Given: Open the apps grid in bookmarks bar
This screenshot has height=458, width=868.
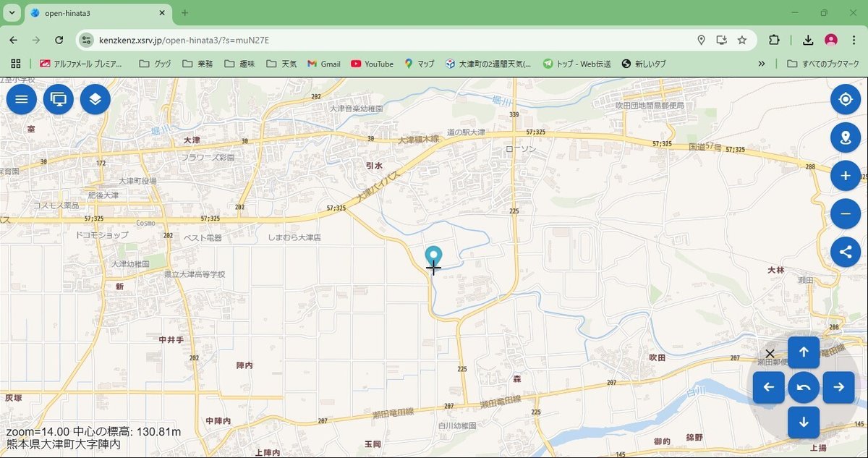Looking at the screenshot, I should [16, 64].
